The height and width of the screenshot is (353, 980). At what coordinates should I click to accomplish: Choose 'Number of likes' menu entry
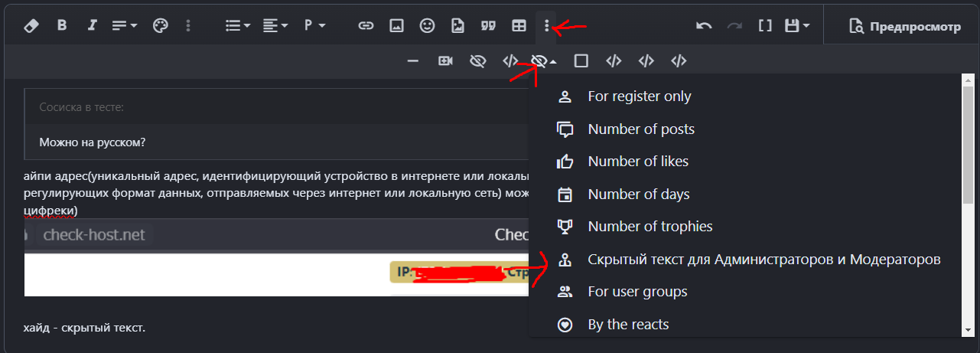[x=637, y=162]
